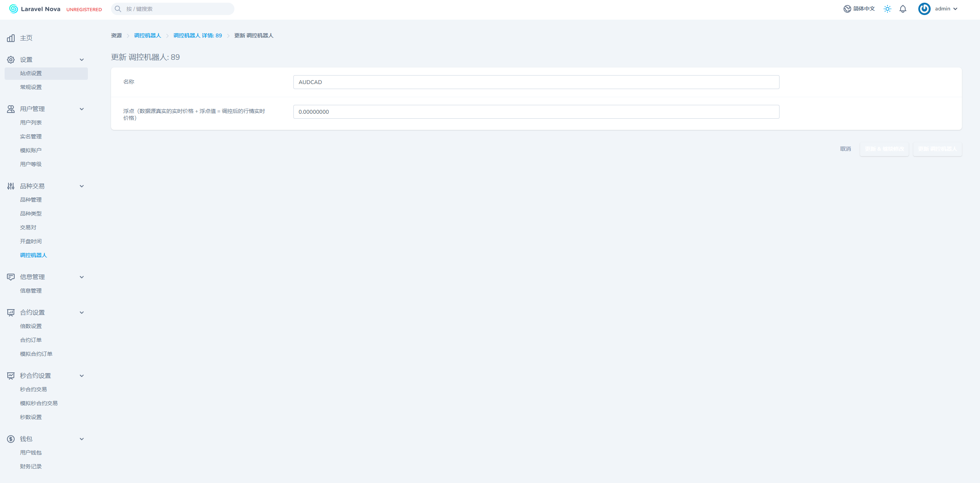Click the 主页 dashboard chart icon
This screenshot has height=483, width=980.
click(x=11, y=38)
